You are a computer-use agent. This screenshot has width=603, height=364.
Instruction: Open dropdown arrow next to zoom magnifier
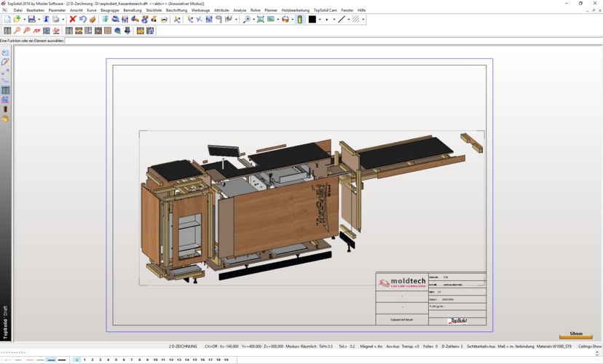click(x=254, y=19)
